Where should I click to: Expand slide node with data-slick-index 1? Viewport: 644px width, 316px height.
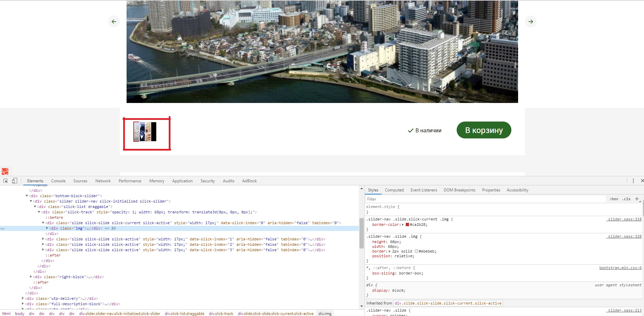tap(43, 239)
